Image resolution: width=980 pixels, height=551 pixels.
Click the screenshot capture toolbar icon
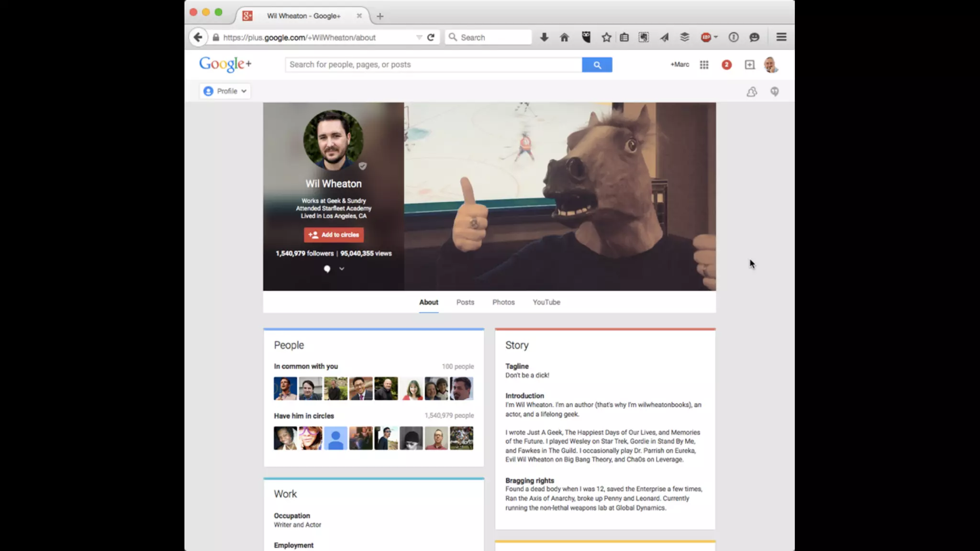(644, 37)
